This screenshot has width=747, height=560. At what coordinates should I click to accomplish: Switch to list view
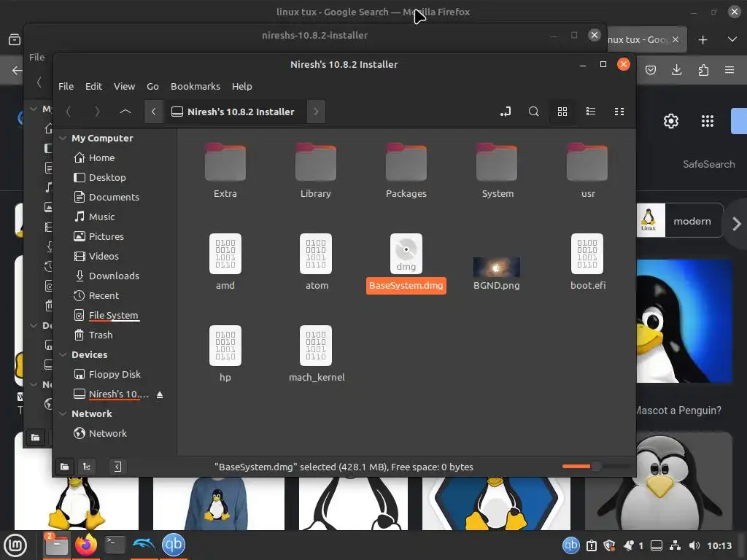[591, 112]
